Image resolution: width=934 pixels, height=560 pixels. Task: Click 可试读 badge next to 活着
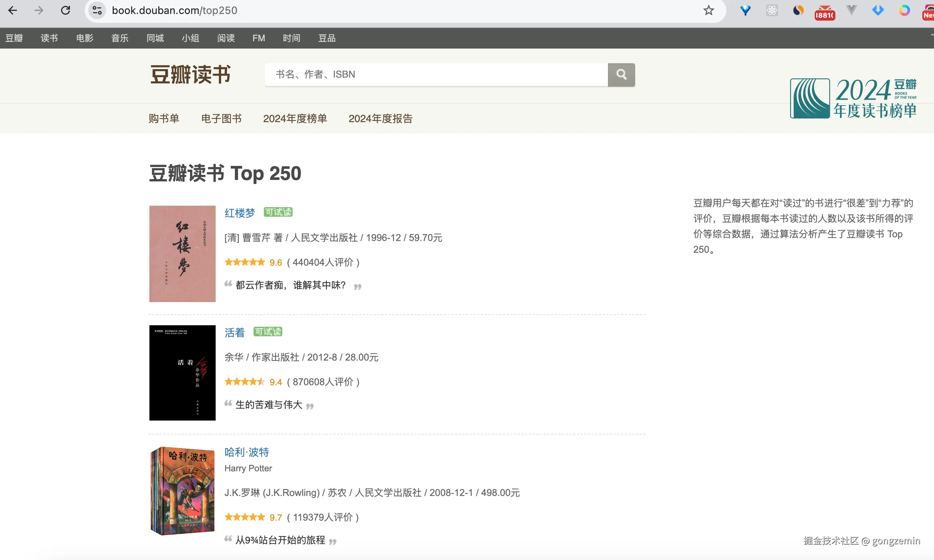[x=268, y=332]
